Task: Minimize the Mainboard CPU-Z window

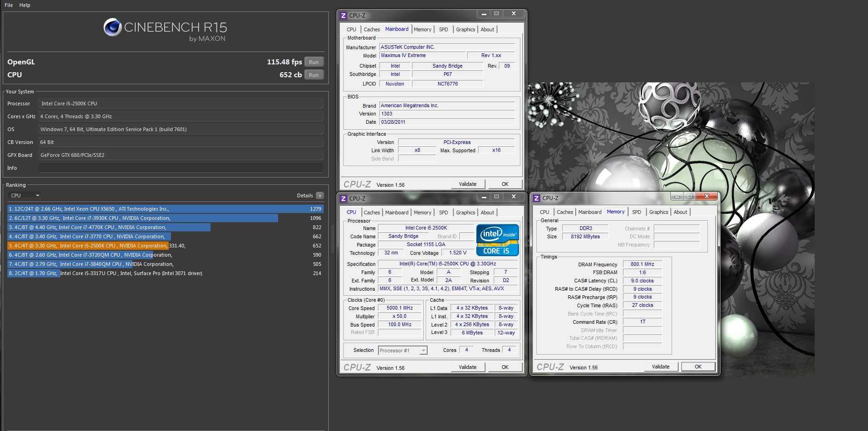Action: pos(484,14)
